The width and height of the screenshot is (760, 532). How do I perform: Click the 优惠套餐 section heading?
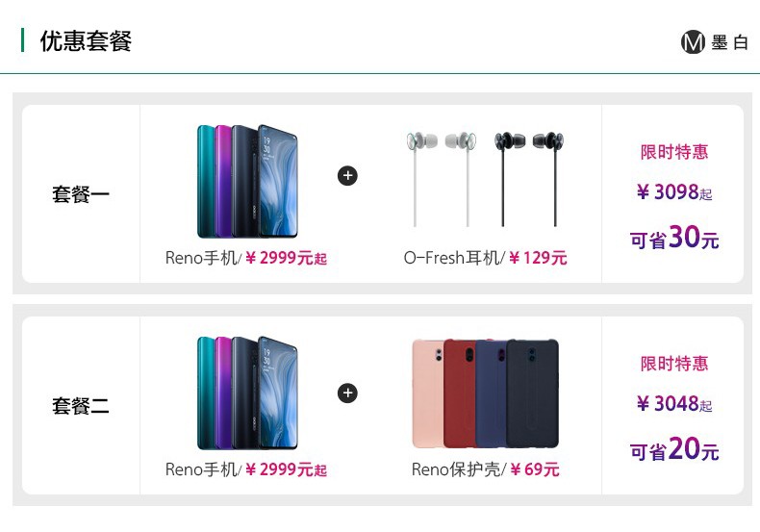86,40
